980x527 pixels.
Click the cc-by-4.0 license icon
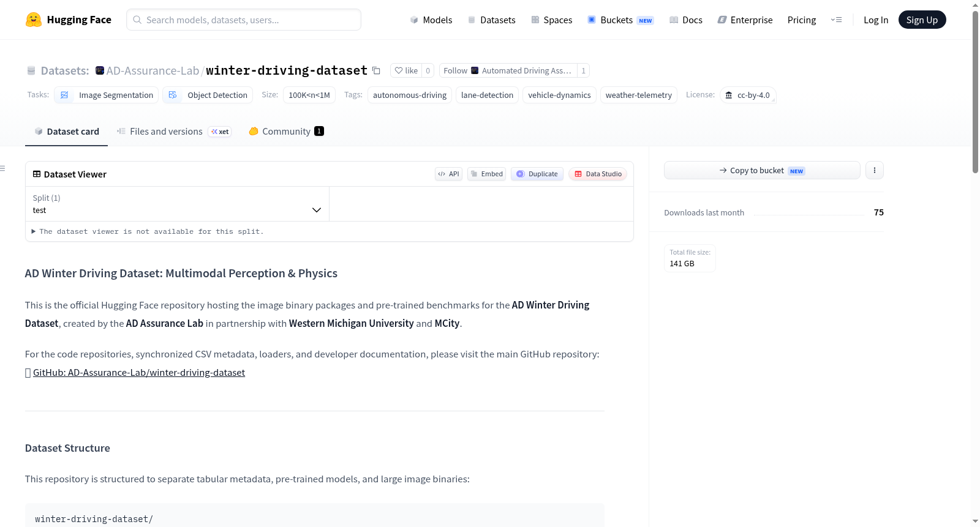(x=729, y=95)
